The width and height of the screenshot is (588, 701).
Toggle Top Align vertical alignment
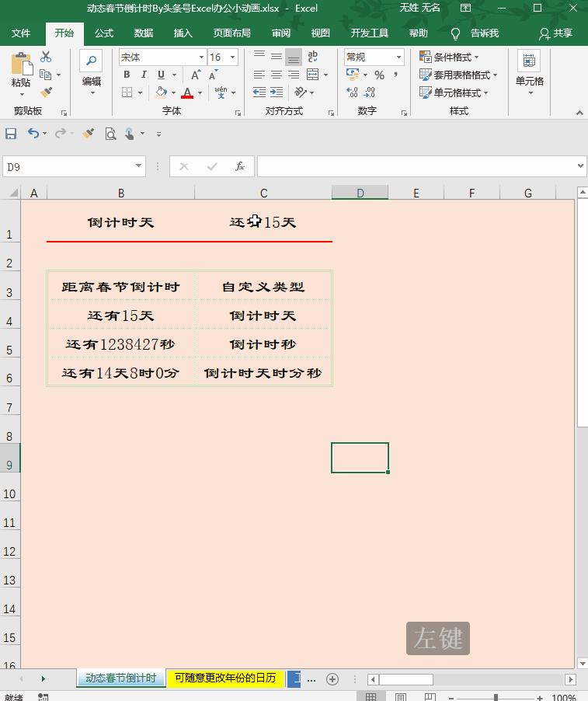point(259,56)
